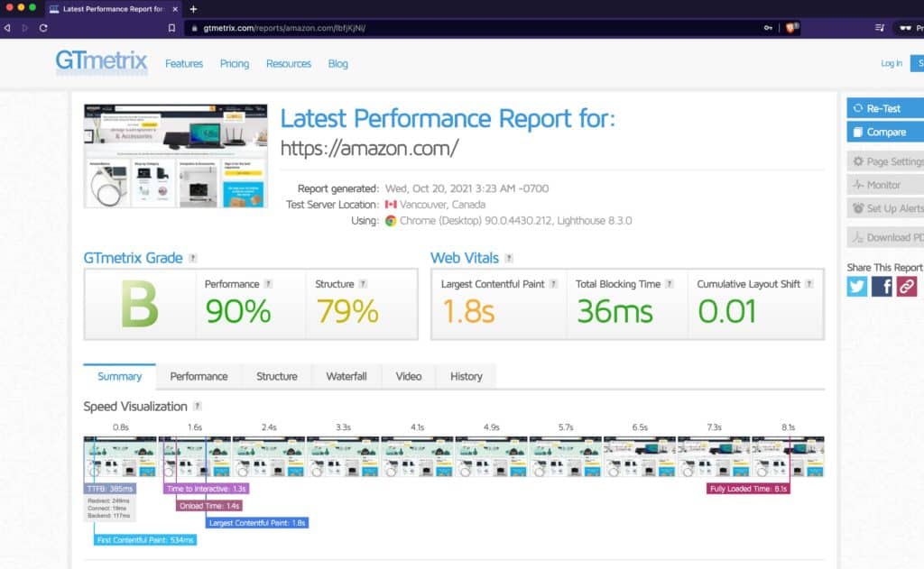The image size is (924, 569).
Task: Open help icon for Cumulative Layout Shift
Action: click(x=809, y=284)
